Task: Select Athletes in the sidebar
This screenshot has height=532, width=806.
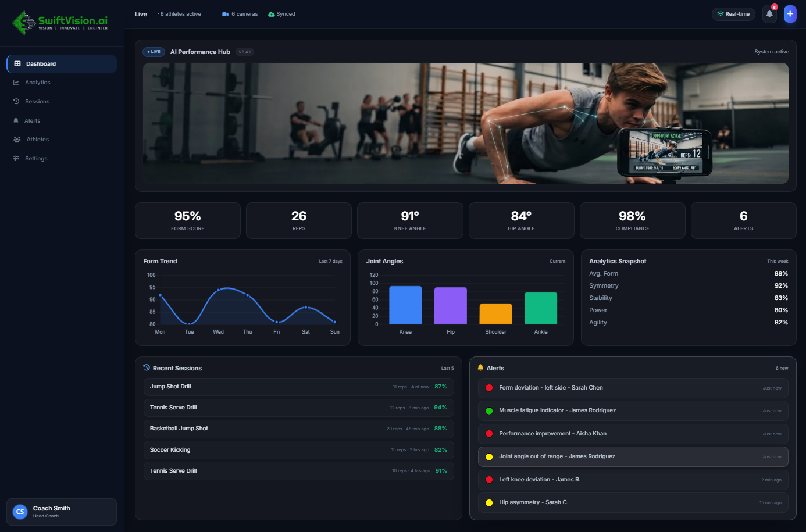Action: pyautogui.click(x=62, y=140)
